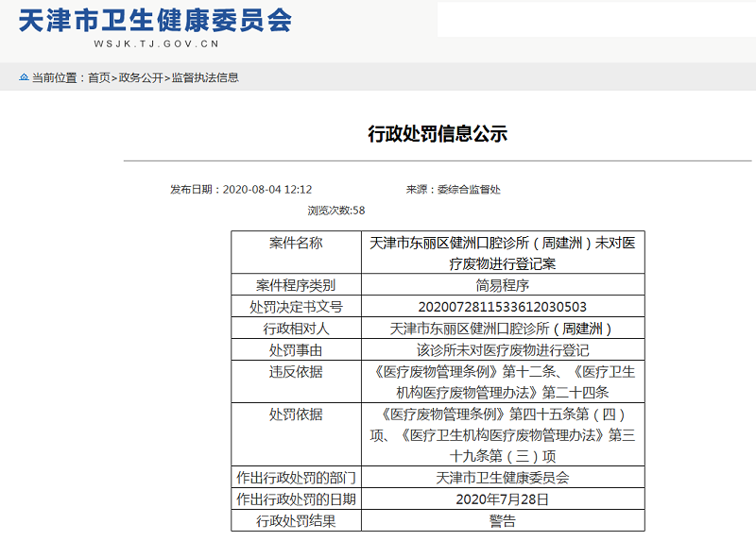The width and height of the screenshot is (756, 541).
Task: Select the 案件名称 label cell
Action: pyautogui.click(x=296, y=252)
